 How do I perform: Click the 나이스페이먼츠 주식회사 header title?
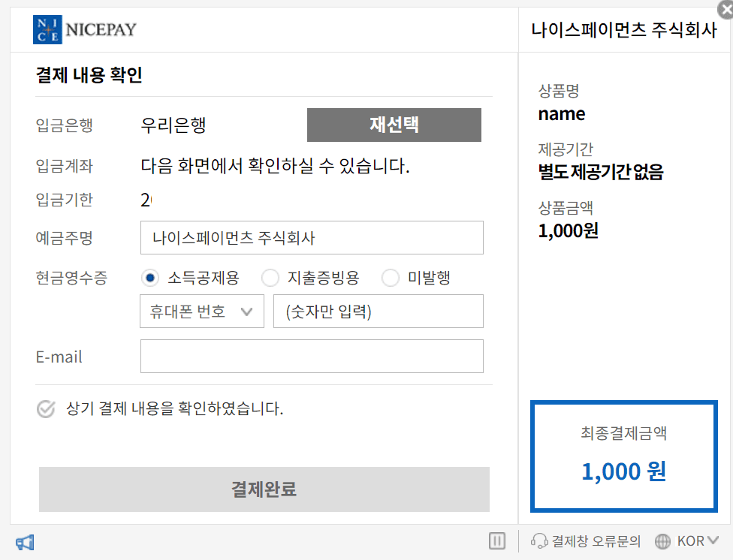coord(623,31)
